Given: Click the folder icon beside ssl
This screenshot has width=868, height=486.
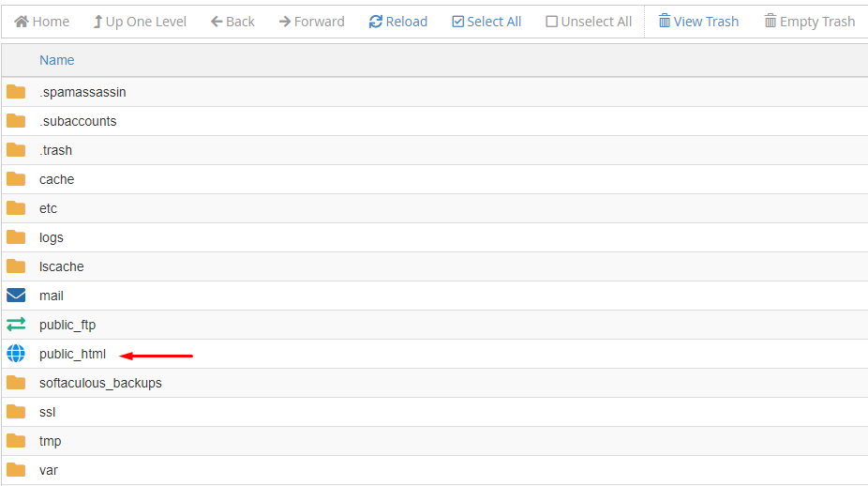Looking at the screenshot, I should point(16,412).
